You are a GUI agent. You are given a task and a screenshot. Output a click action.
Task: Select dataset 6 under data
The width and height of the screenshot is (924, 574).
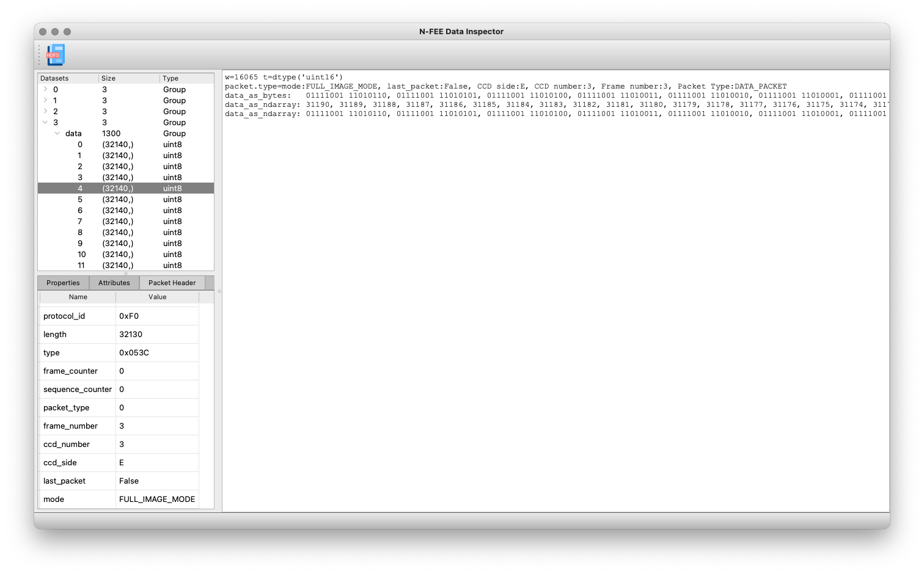[126, 210]
